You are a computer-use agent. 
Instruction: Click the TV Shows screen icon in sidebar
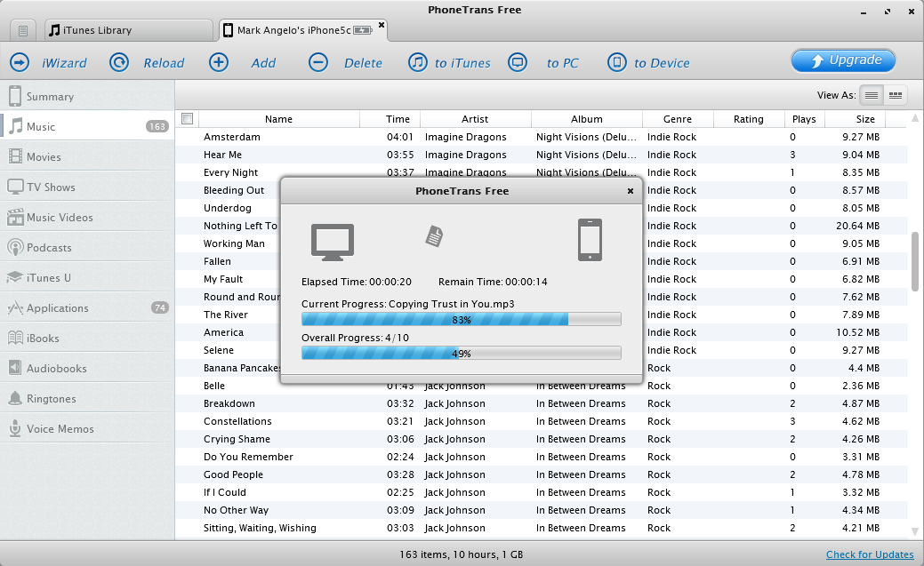pos(15,187)
